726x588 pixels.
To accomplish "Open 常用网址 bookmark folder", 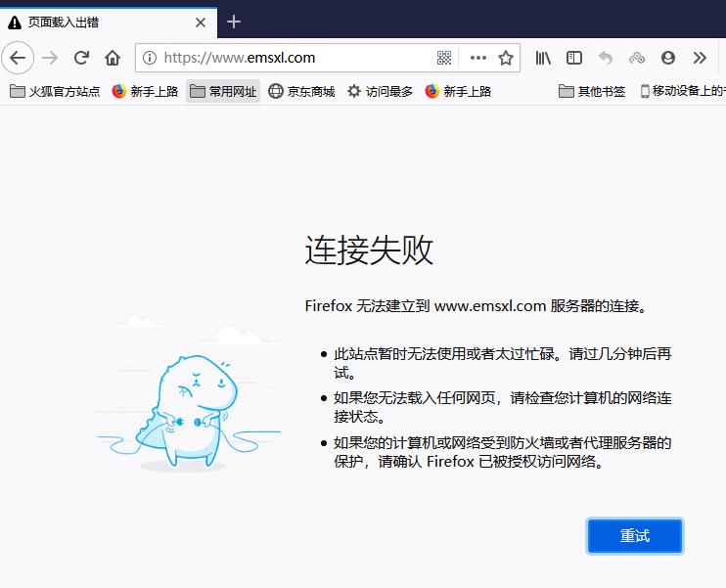I will coord(223,91).
